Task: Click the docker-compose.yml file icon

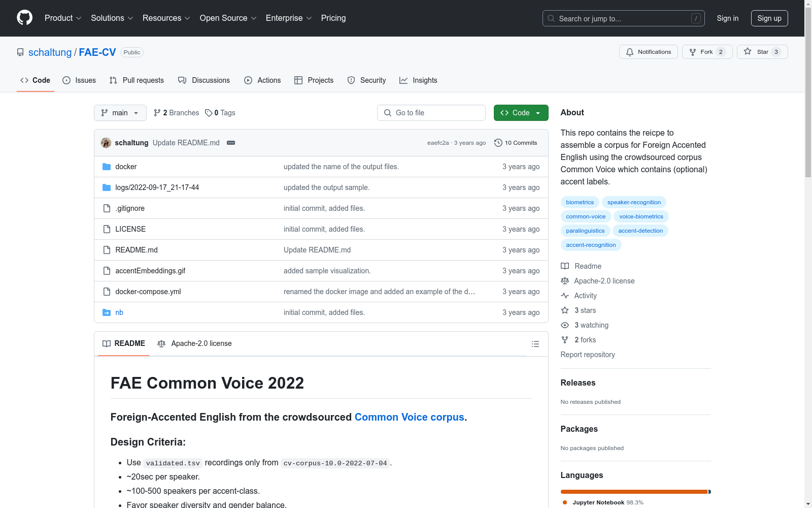Action: click(x=107, y=292)
